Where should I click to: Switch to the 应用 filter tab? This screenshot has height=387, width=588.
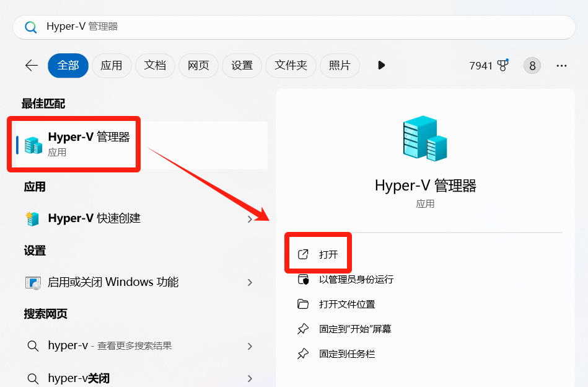(112, 65)
